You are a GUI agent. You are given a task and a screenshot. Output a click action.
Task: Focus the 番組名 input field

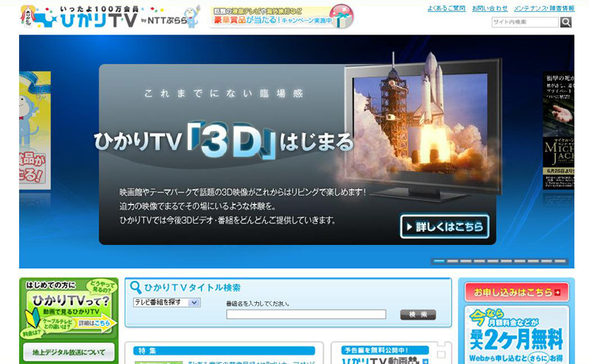[306, 315]
